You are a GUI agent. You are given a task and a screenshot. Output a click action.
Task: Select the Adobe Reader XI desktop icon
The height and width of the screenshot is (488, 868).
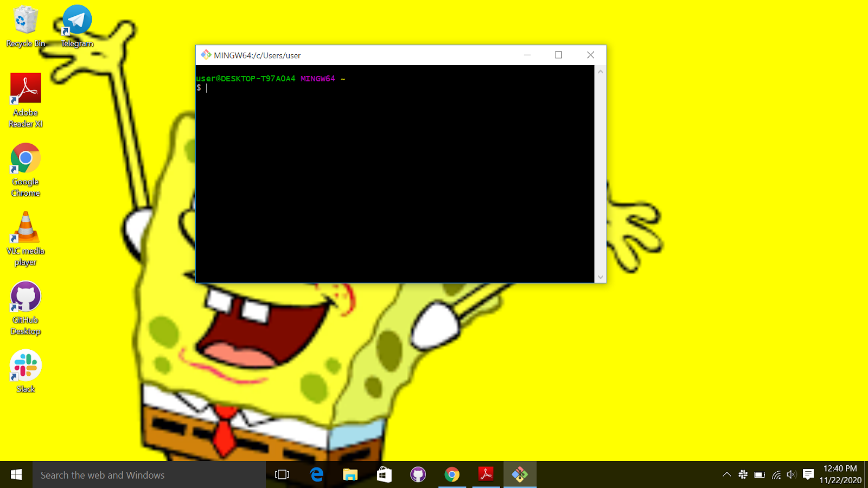[x=25, y=101]
